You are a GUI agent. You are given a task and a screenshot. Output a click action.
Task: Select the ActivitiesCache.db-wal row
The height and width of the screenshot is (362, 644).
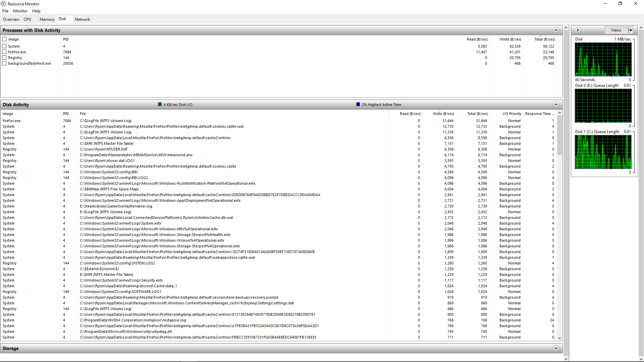(x=278, y=218)
